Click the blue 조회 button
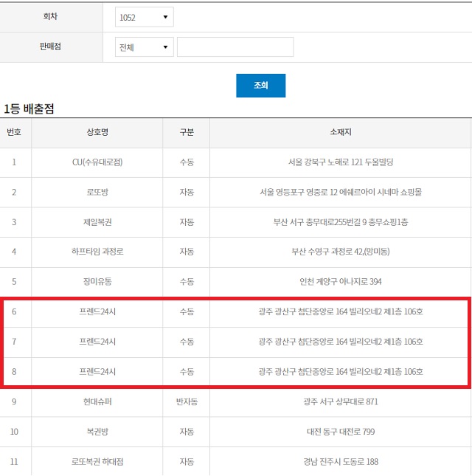 coord(260,86)
